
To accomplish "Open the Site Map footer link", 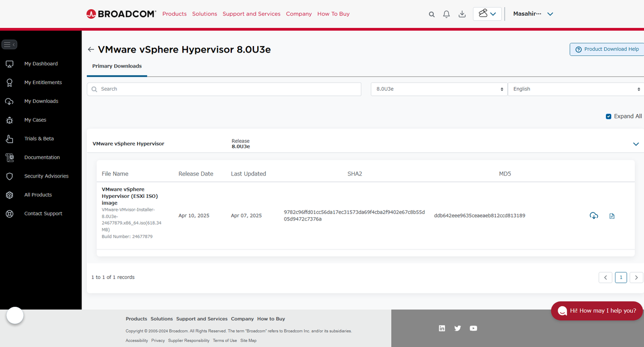I will coord(248,341).
